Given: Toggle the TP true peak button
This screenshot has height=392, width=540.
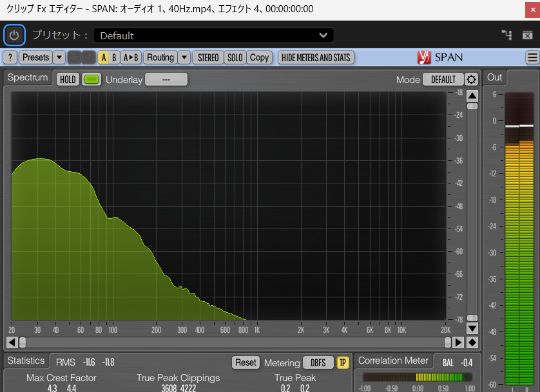Looking at the screenshot, I should pyautogui.click(x=343, y=362).
